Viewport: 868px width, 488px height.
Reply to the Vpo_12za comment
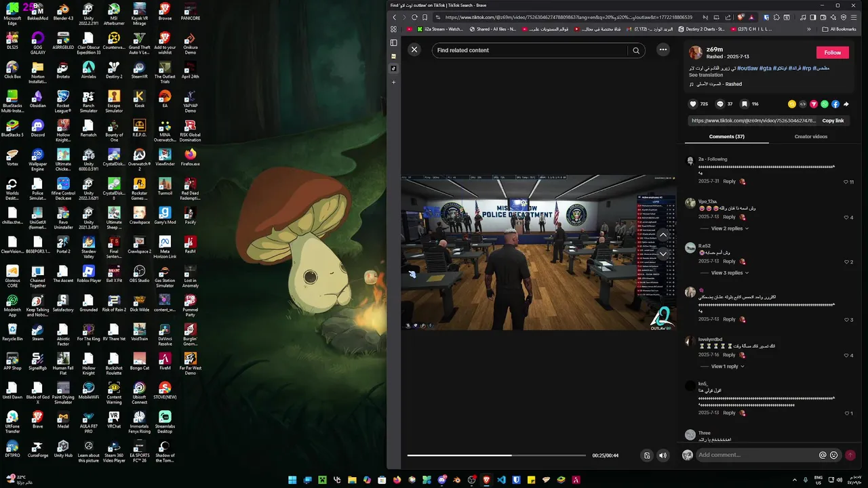(729, 217)
